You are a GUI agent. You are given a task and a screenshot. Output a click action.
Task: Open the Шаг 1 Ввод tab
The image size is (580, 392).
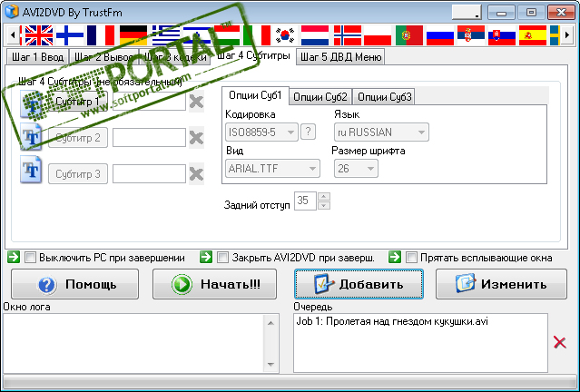pyautogui.click(x=38, y=57)
